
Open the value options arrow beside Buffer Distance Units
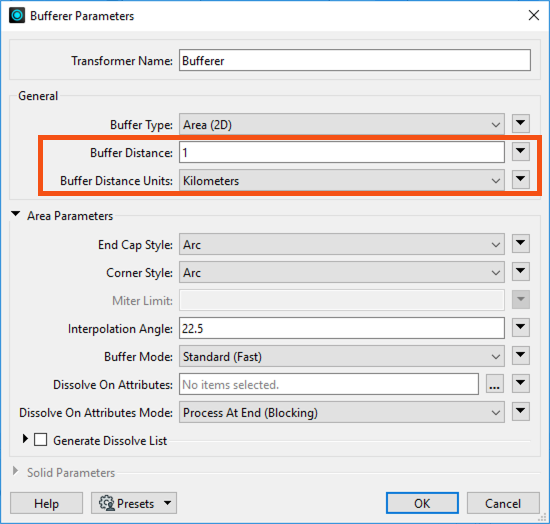[521, 180]
